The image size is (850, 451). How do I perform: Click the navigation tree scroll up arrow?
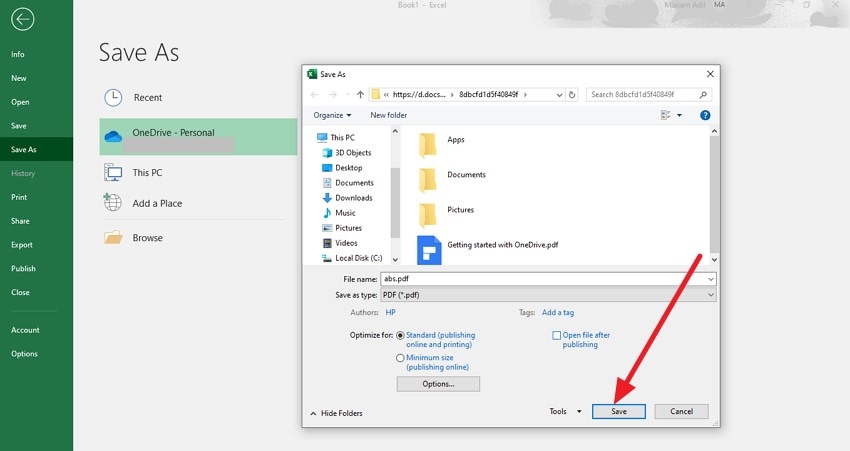click(x=395, y=131)
